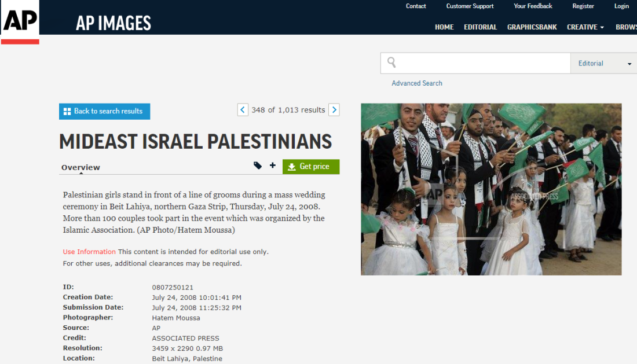
Task: Go to next result with right arrow
Action: (x=334, y=110)
